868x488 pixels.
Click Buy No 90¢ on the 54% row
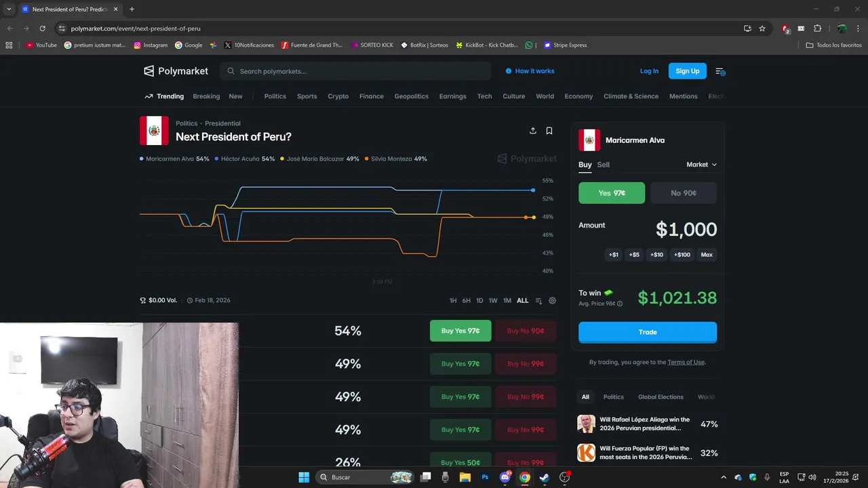click(526, 331)
